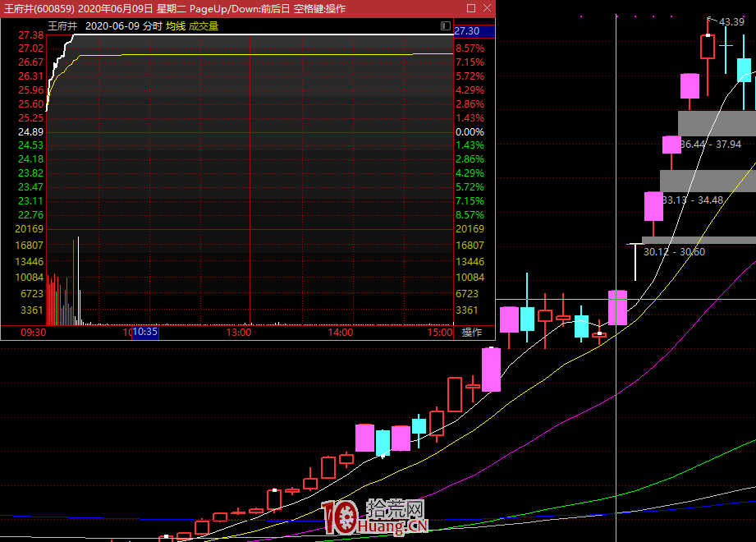Click the 24.89 previous close price label

pos(30,132)
